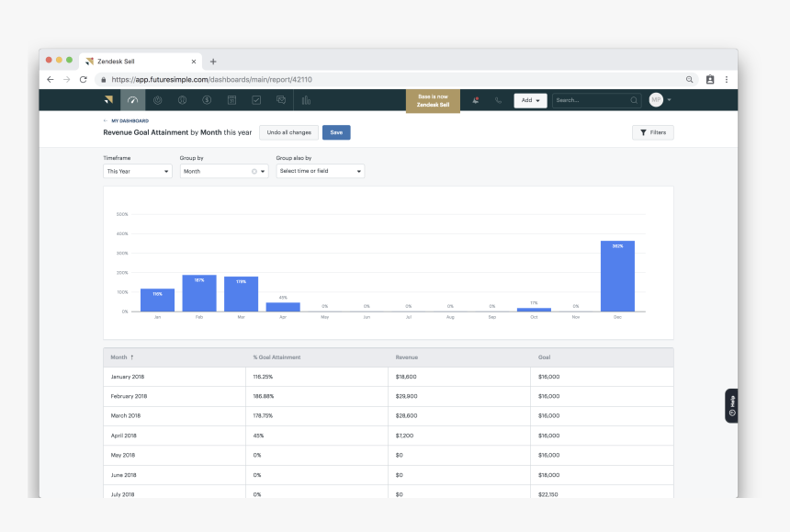Open the Timeframe This Year dropdown

coord(138,171)
